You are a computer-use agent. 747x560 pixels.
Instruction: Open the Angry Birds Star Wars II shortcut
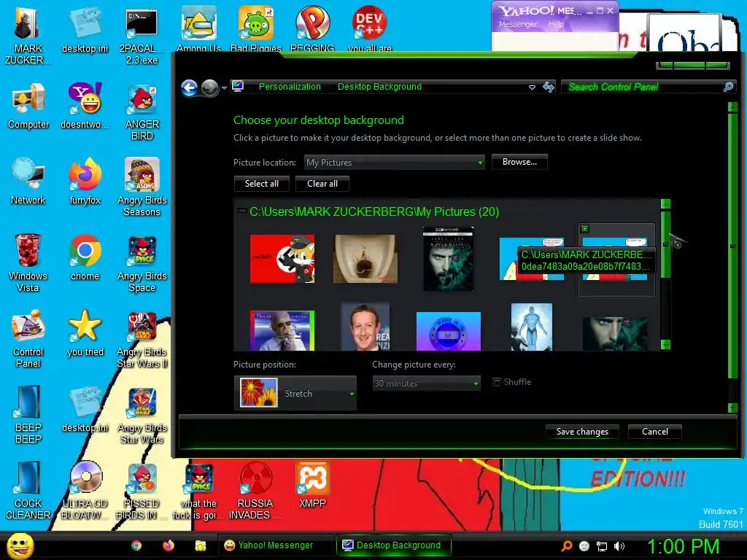pos(142,340)
